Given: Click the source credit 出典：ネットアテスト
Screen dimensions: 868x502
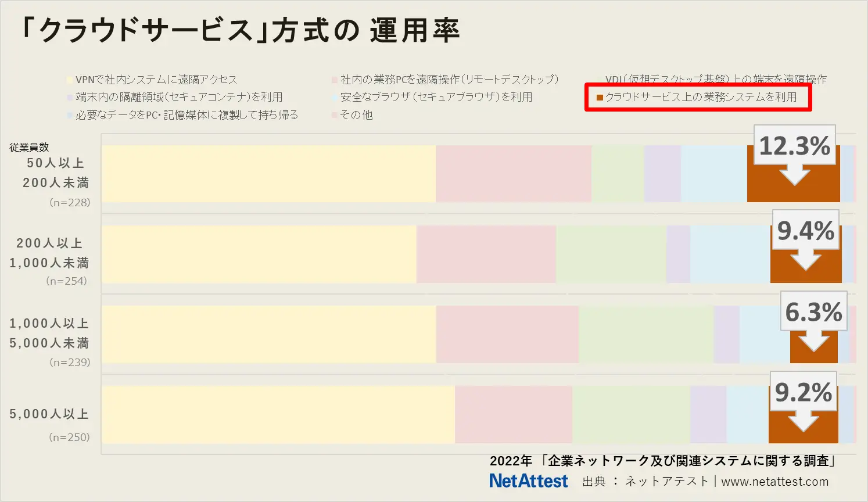Looking at the screenshot, I should point(645,482).
